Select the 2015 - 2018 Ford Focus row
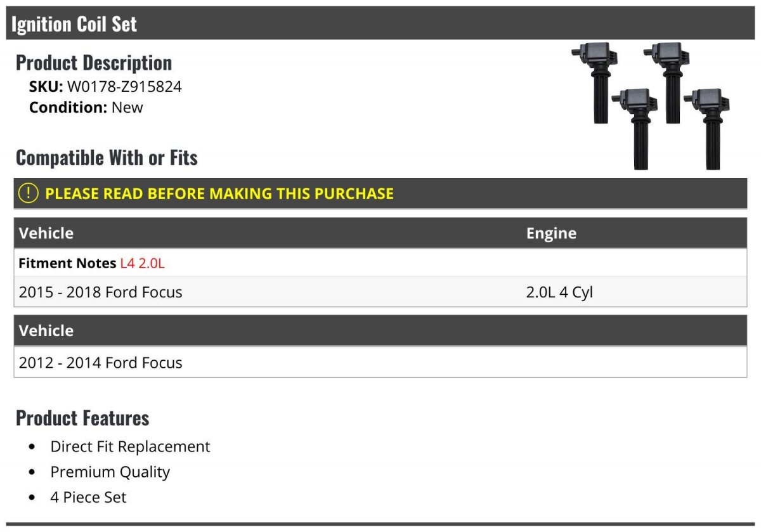The width and height of the screenshot is (761, 532). tap(380, 292)
